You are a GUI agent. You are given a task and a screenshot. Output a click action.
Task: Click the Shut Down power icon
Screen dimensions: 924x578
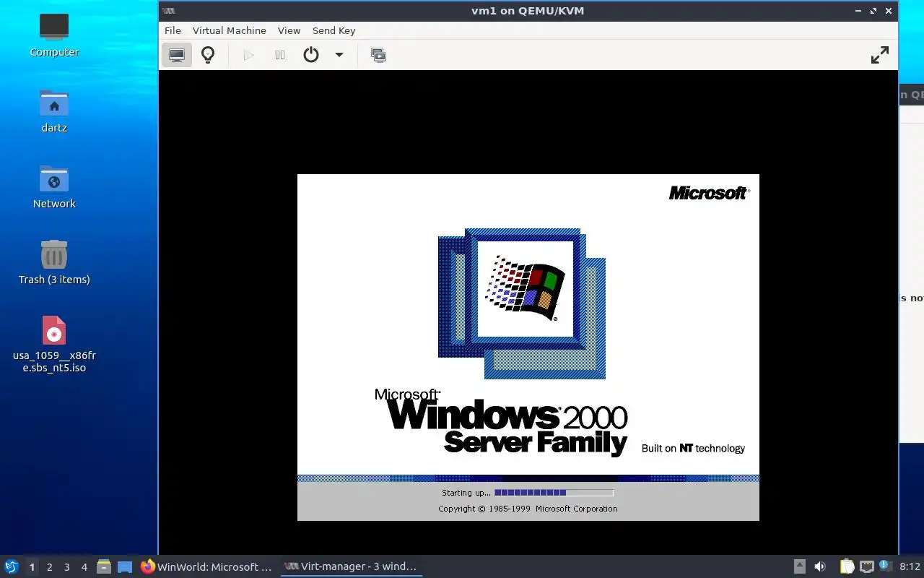click(311, 55)
